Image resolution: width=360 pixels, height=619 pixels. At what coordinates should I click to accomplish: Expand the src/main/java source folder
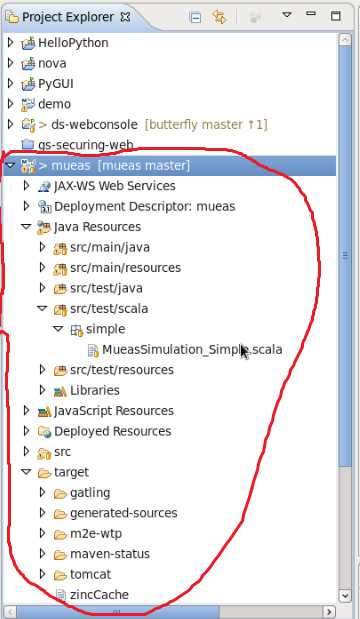point(42,247)
